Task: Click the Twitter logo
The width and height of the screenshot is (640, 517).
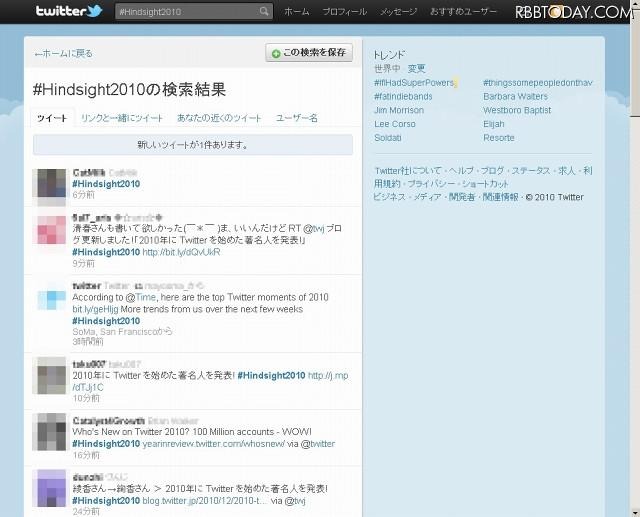Action: 69,11
